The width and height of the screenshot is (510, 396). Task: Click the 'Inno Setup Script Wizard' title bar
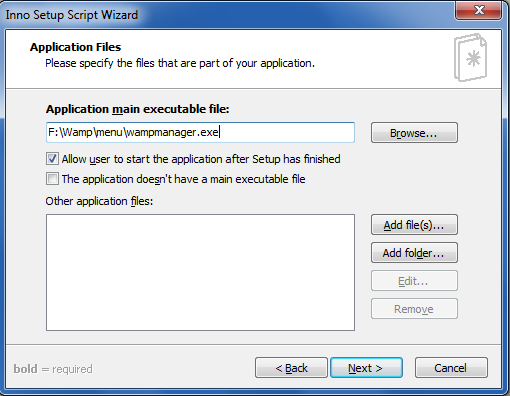(72, 15)
